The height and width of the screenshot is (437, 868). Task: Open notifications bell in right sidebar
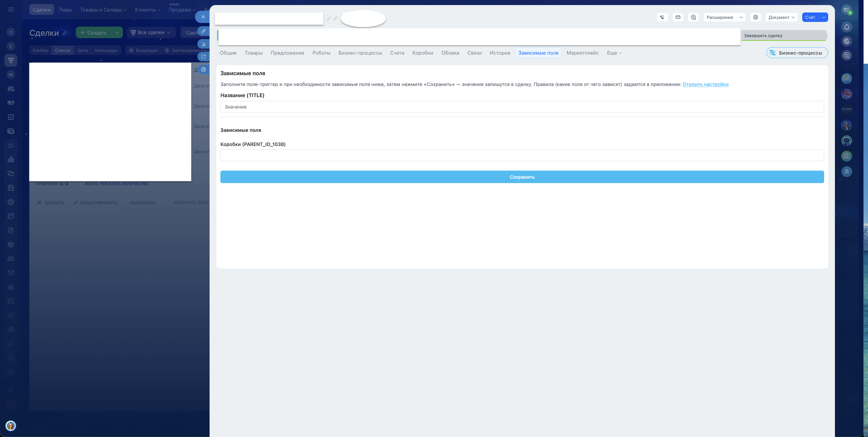click(846, 27)
